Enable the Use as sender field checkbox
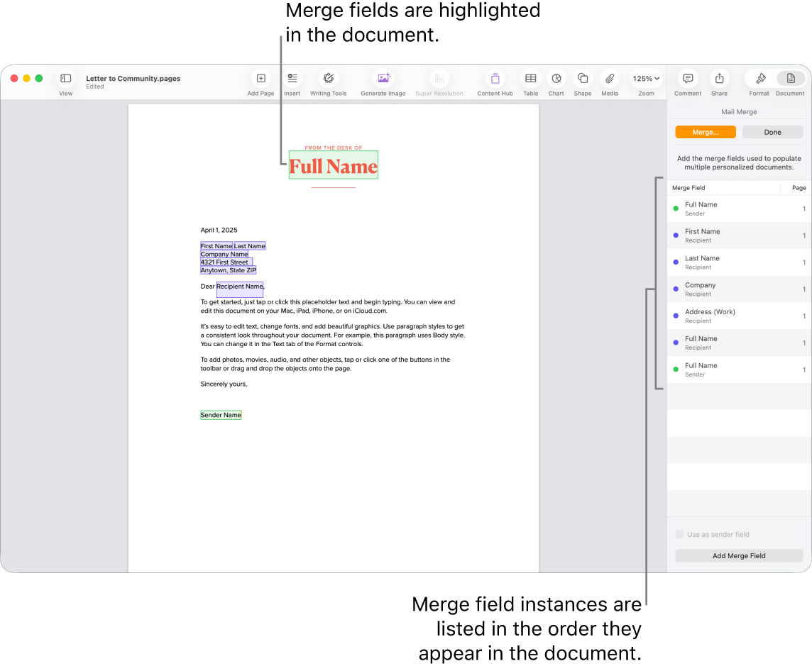This screenshot has height=666, width=812. point(679,534)
